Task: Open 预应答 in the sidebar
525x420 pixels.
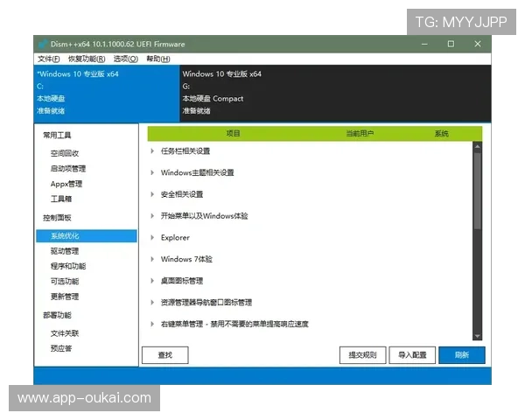Action: [x=61, y=348]
